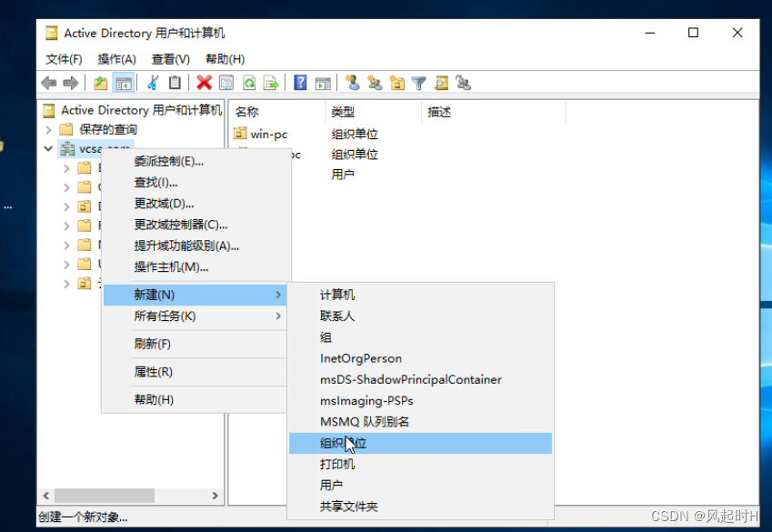Expand the 保存的查询 tree node
The height and width of the screenshot is (532, 772).
48,129
